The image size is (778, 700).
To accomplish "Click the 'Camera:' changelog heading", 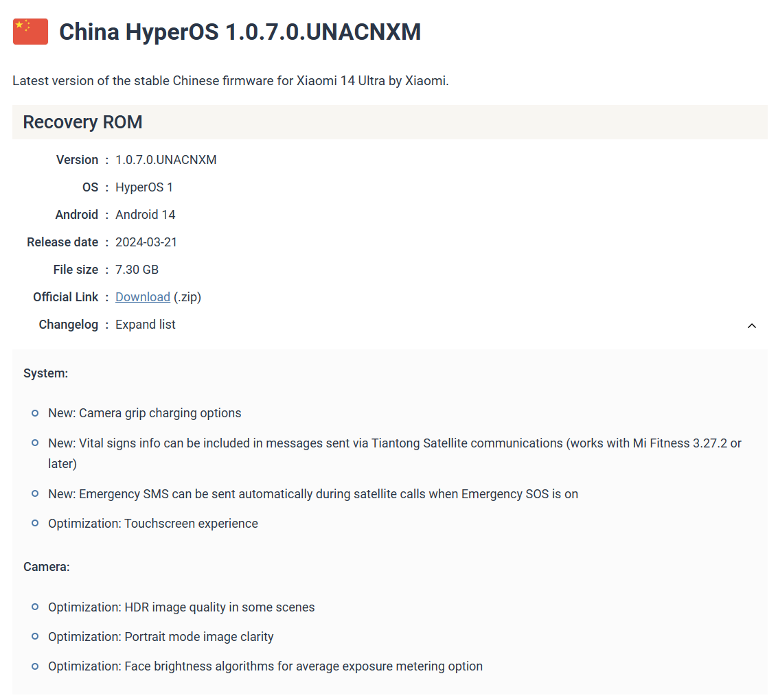I will [x=47, y=567].
